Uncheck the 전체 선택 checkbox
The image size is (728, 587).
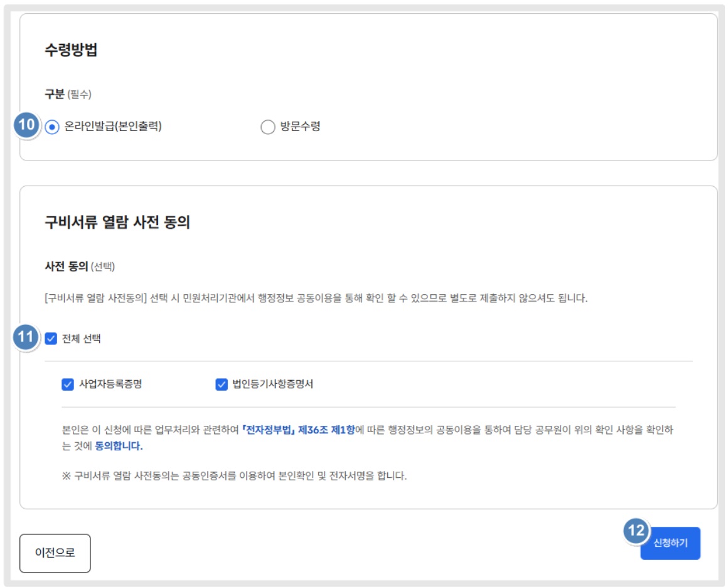[51, 339]
